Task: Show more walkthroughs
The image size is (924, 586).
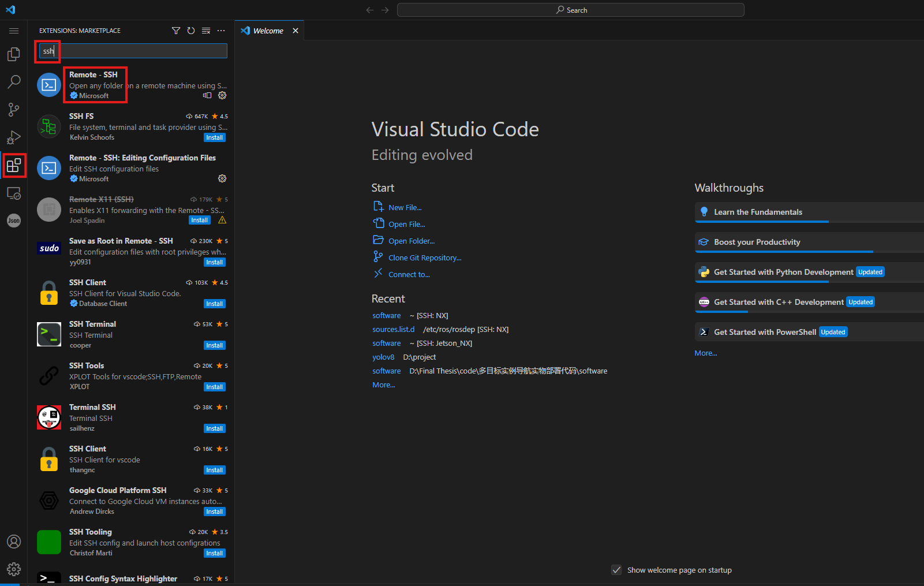Action: click(706, 353)
